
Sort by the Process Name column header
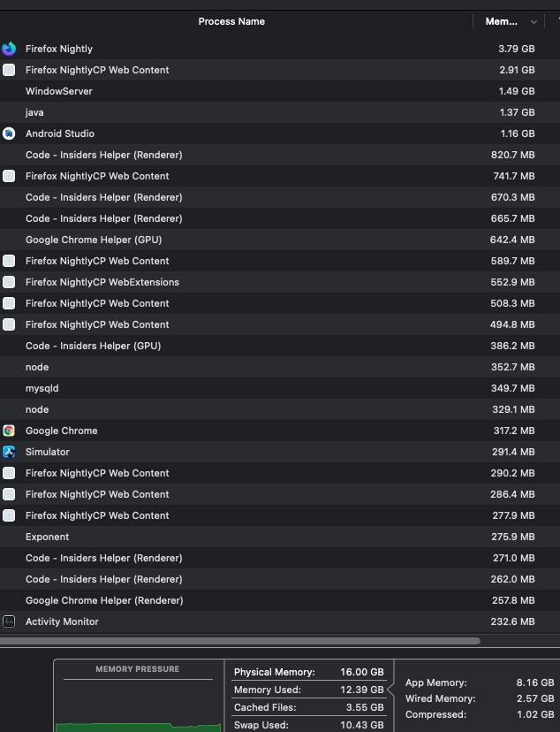(x=231, y=21)
